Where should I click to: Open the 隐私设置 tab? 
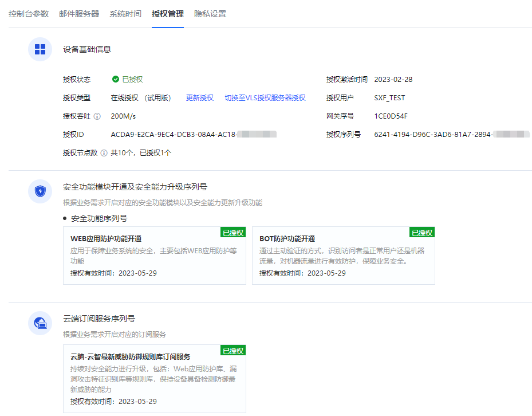tap(210, 14)
